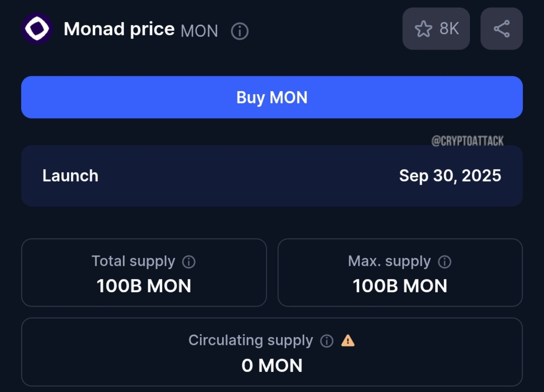Show Max. supply info tooltip icon
The width and height of the screenshot is (544, 392).
[445, 262]
